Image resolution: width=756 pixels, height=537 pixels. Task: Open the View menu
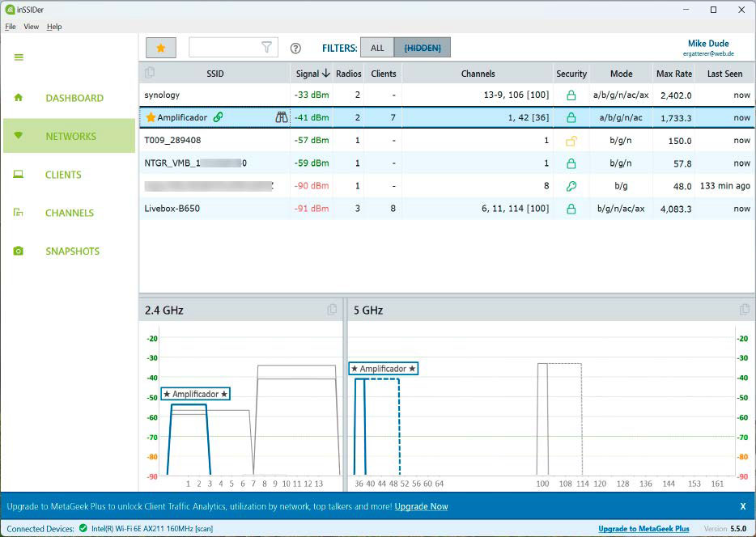point(31,27)
